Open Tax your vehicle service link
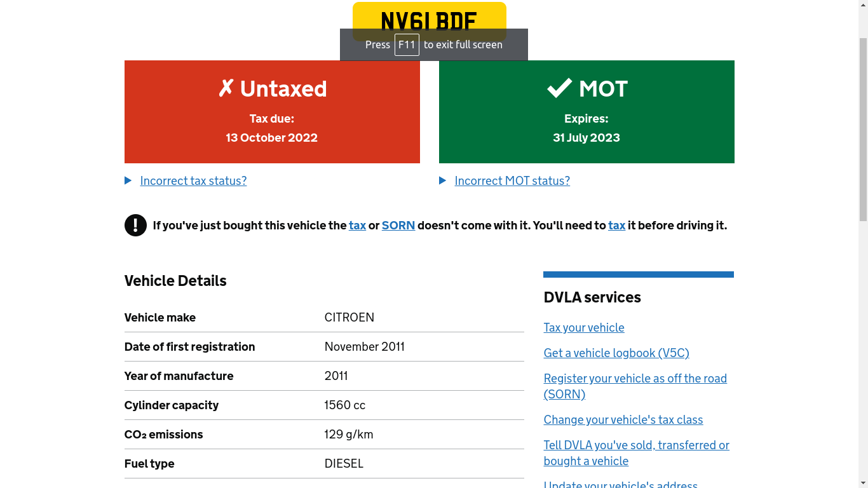Screen dimensions: 868x488 pos(584,327)
